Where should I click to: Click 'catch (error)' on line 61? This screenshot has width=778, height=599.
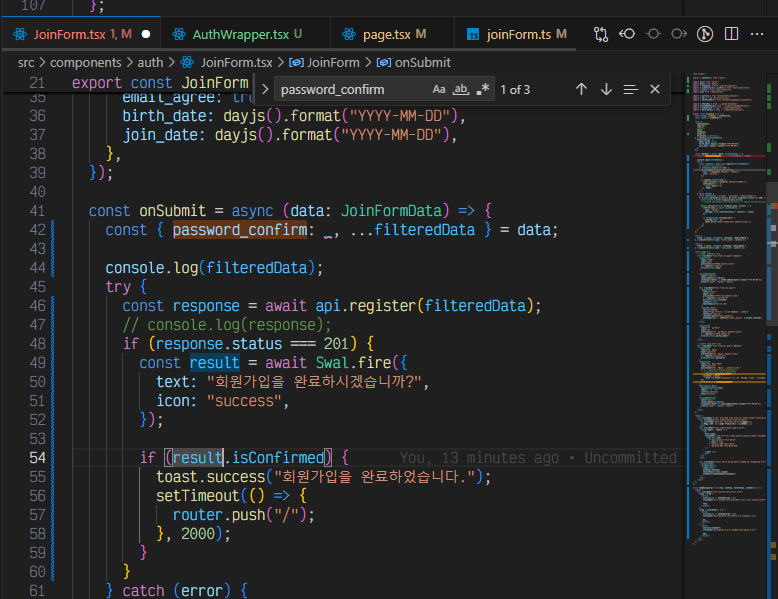176,591
